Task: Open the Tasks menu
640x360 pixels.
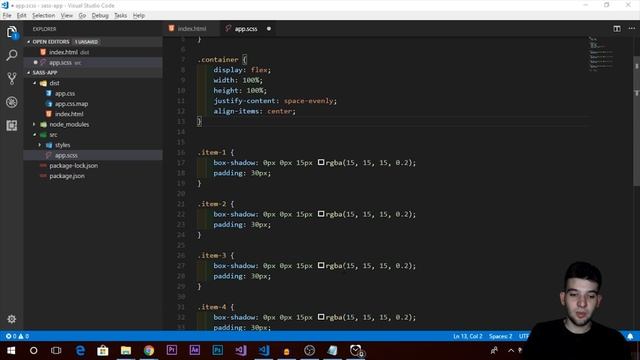Action: click(x=120, y=16)
